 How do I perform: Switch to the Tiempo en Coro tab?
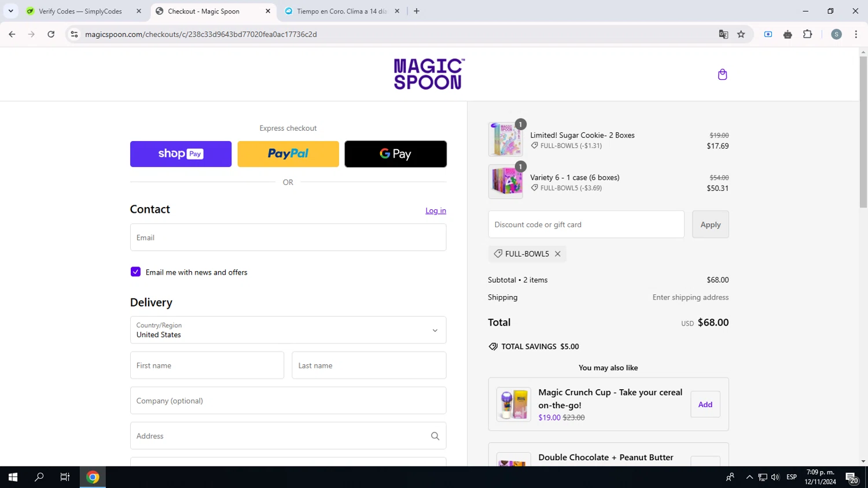point(341,11)
